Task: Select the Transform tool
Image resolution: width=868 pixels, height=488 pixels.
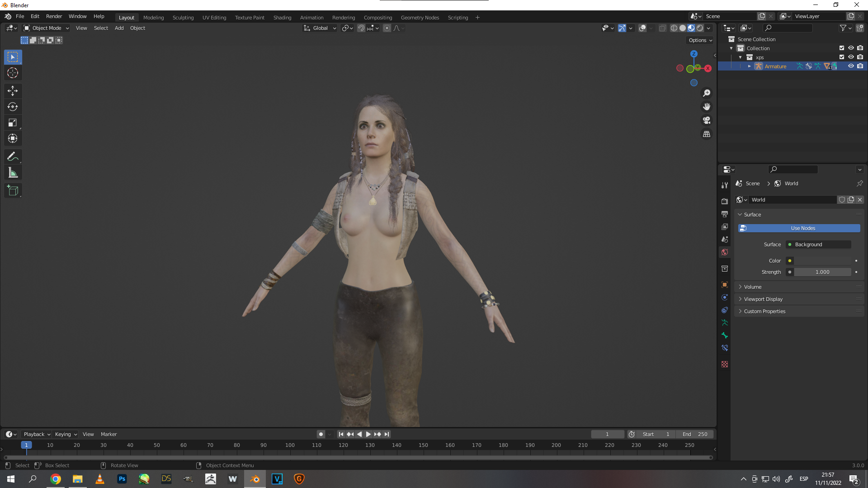Action: [x=13, y=138]
